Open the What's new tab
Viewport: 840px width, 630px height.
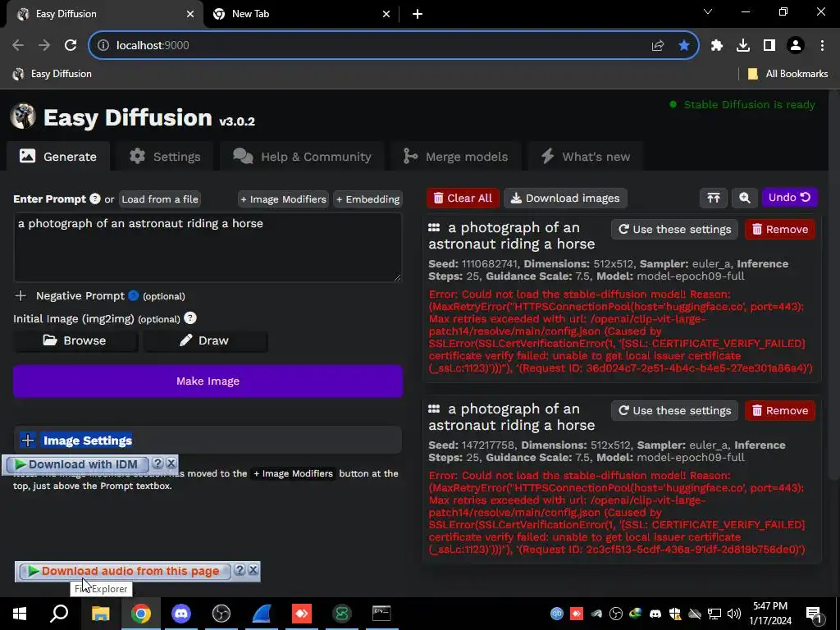[x=585, y=157]
